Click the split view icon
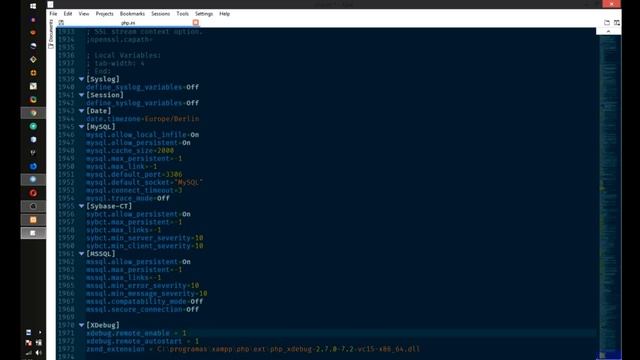This screenshot has width=640, height=360. tap(617, 22)
